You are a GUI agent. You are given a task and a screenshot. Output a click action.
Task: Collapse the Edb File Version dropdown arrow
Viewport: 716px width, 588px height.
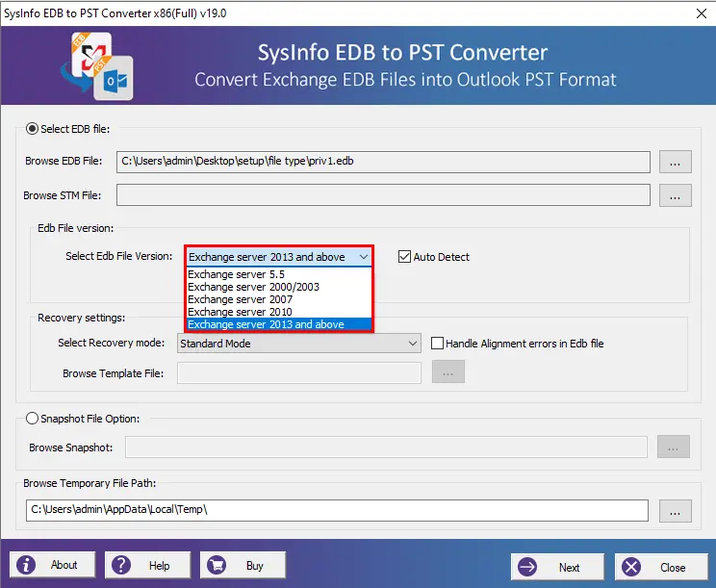coord(364,257)
